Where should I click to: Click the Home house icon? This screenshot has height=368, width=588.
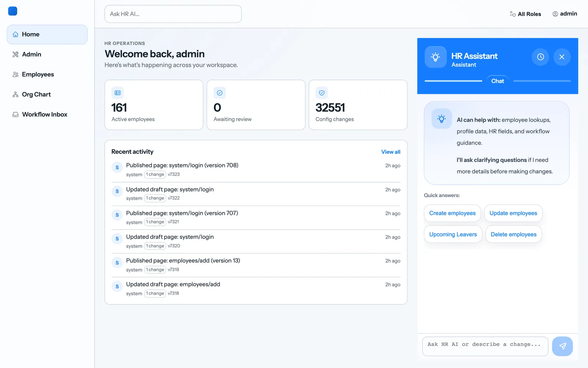pos(15,35)
